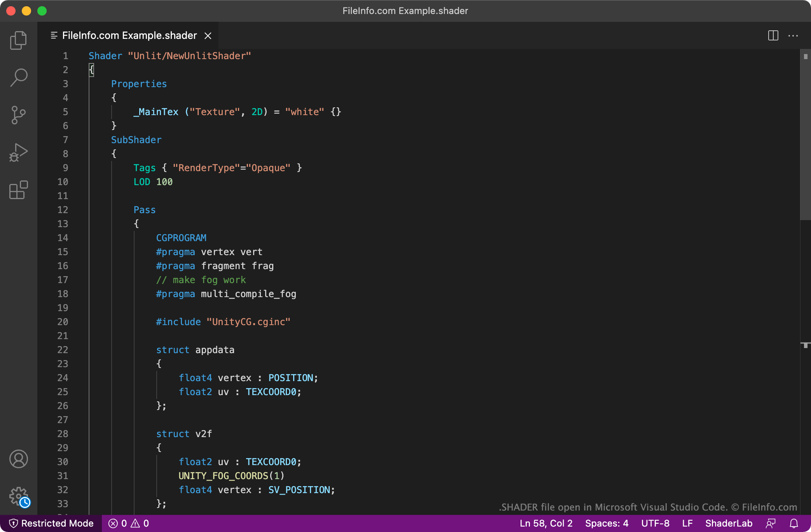The width and height of the screenshot is (811, 532).
Task: Click the Restricted Mode status item
Action: tap(51, 523)
